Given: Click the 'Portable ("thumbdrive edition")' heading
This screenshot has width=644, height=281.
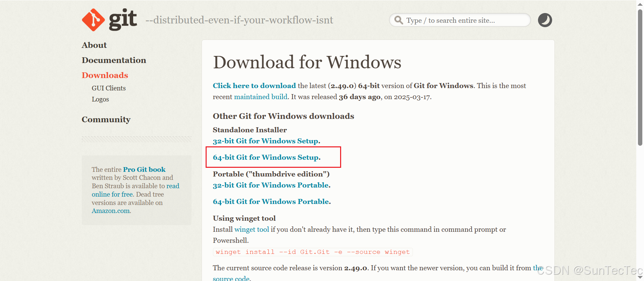Looking at the screenshot, I should (271, 174).
